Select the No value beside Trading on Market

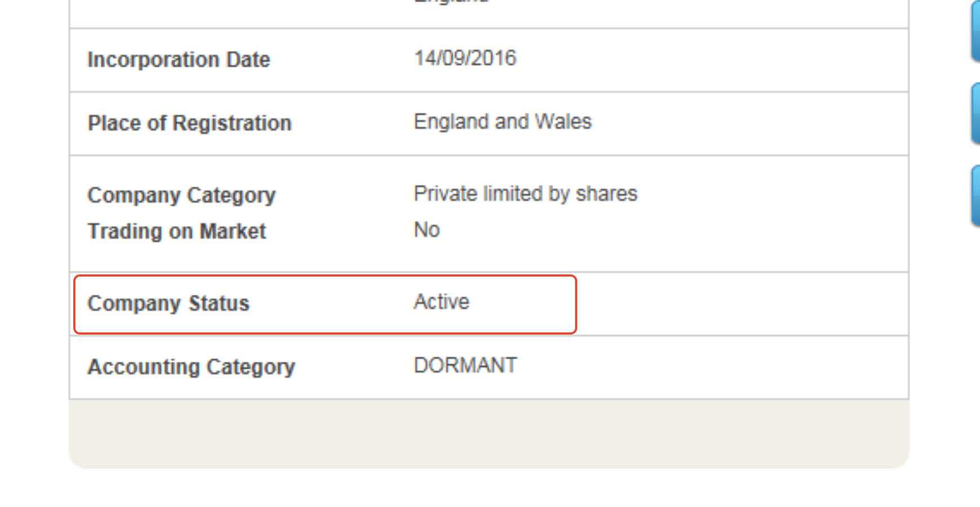pos(426,229)
